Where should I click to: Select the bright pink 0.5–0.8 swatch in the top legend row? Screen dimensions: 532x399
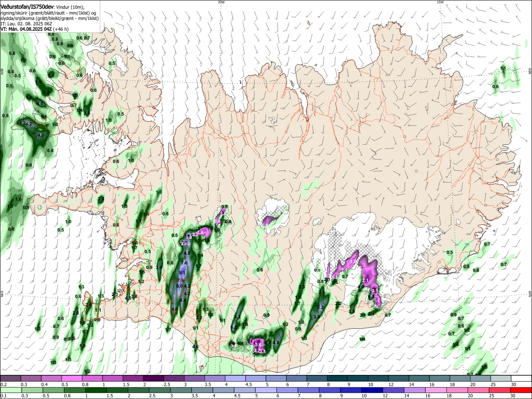pos(71,379)
